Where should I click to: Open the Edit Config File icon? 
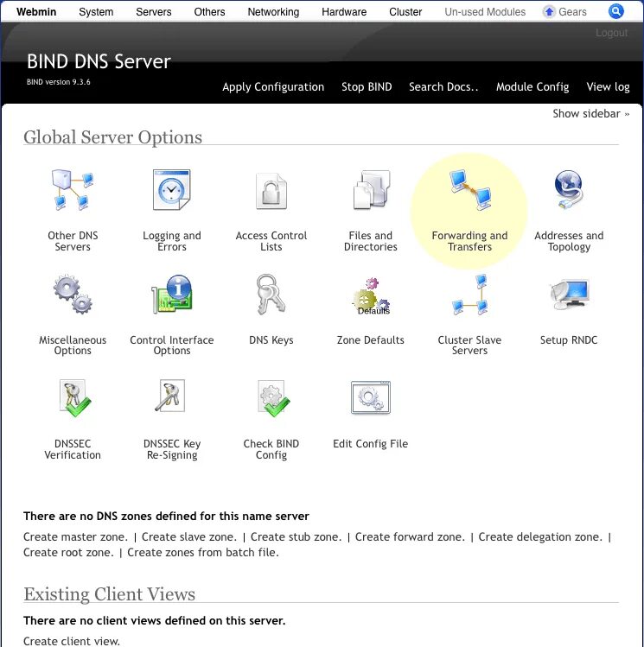371,397
